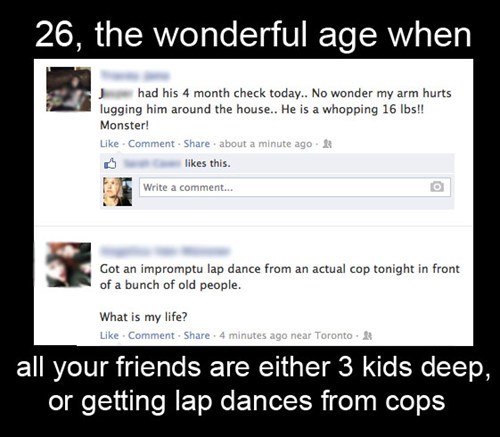
Task: Click the 4 minutes ago timestamp
Action: pos(254,335)
